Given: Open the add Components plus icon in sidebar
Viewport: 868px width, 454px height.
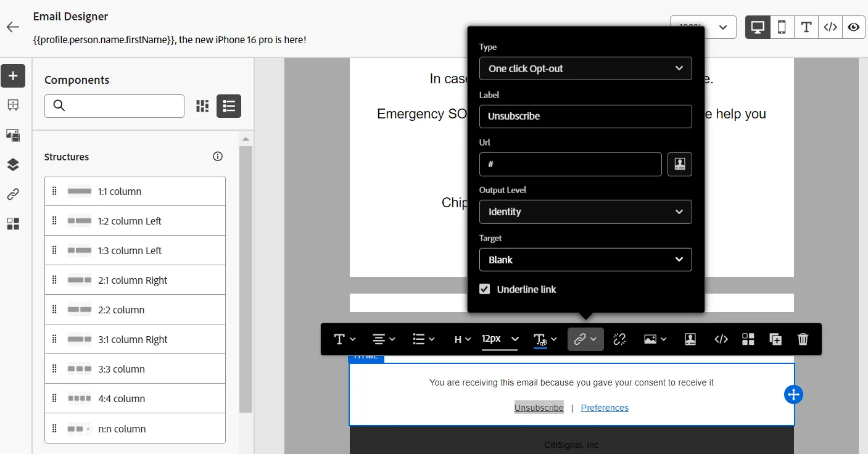Looking at the screenshot, I should point(13,76).
